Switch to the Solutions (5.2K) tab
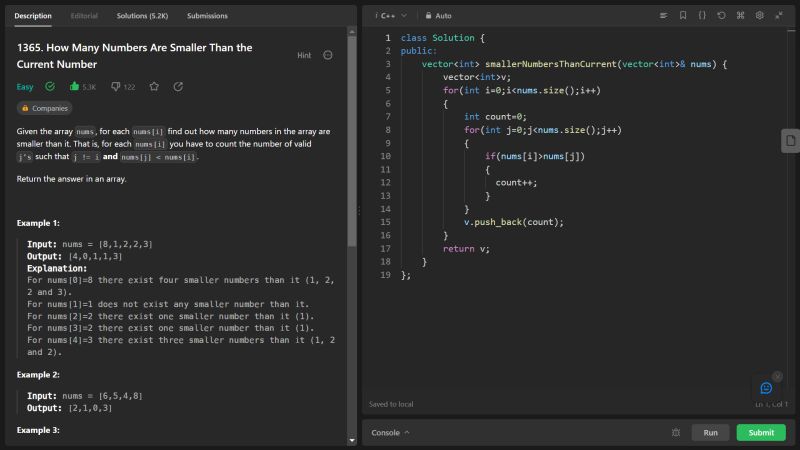The width and height of the screenshot is (800, 450). pos(142,16)
